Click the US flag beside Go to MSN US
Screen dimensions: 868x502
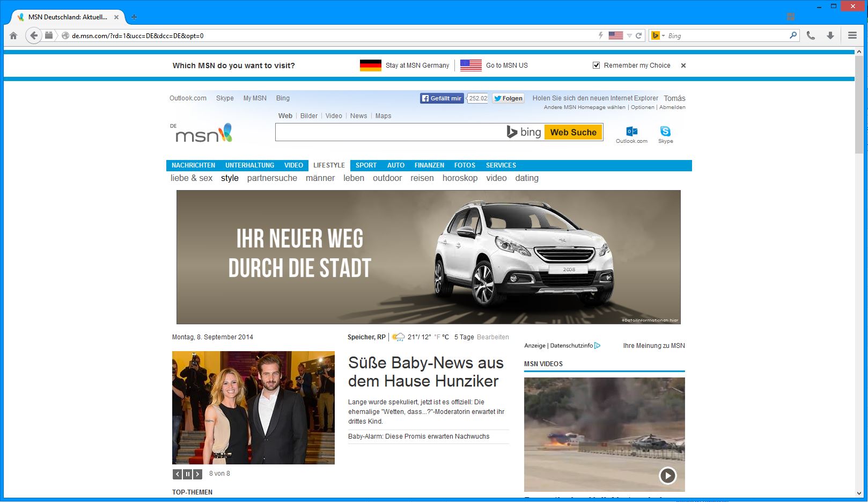(x=471, y=66)
